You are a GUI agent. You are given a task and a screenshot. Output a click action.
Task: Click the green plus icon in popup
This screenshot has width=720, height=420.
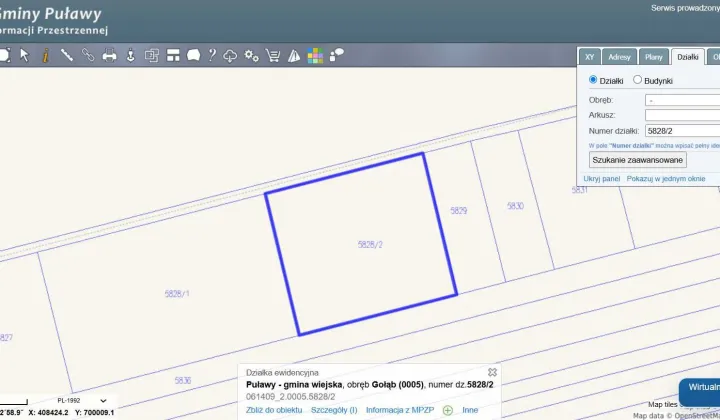448,410
